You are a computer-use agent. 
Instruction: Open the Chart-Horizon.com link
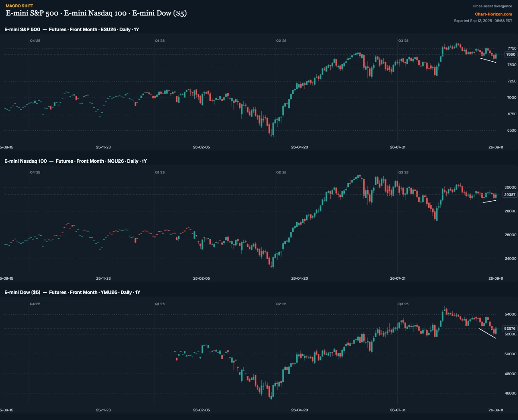coord(493,14)
